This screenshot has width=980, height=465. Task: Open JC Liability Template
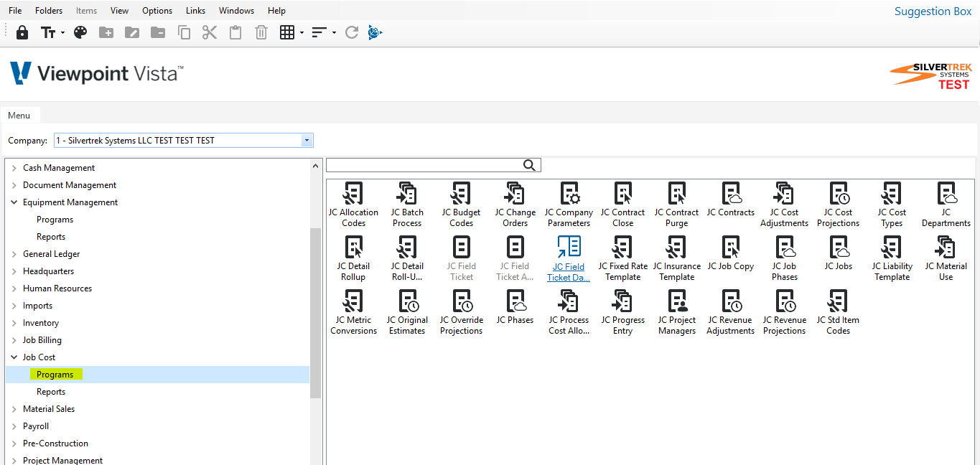tap(892, 258)
